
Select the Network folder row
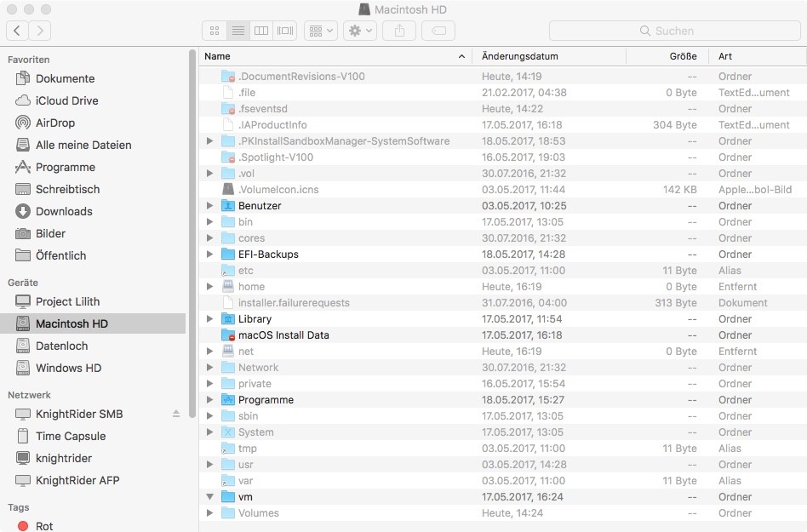[x=503, y=368]
